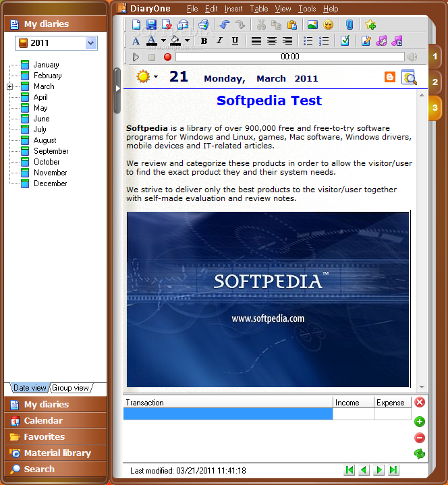Image resolution: width=448 pixels, height=485 pixels.
Task: Switch to Group view tab
Action: (x=71, y=388)
